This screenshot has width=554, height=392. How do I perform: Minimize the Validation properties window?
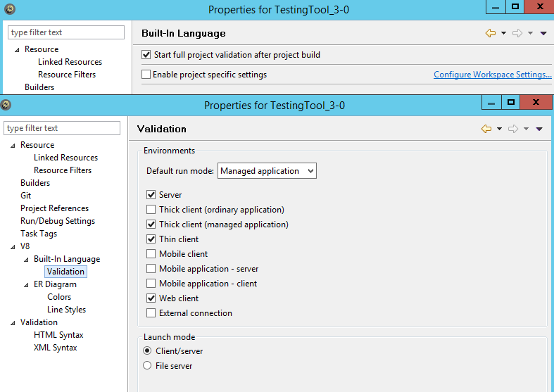coord(491,103)
